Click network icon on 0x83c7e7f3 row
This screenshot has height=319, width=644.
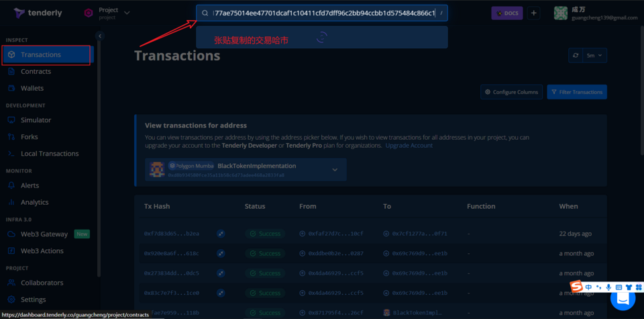coord(221,293)
